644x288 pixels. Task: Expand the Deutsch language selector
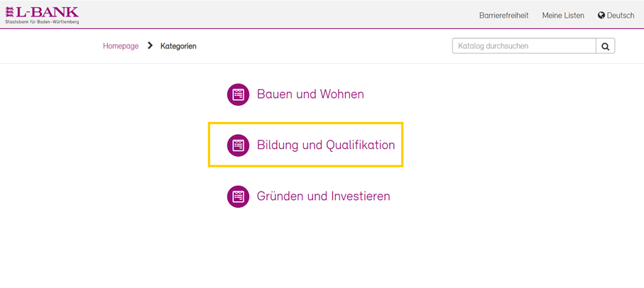coord(616,16)
